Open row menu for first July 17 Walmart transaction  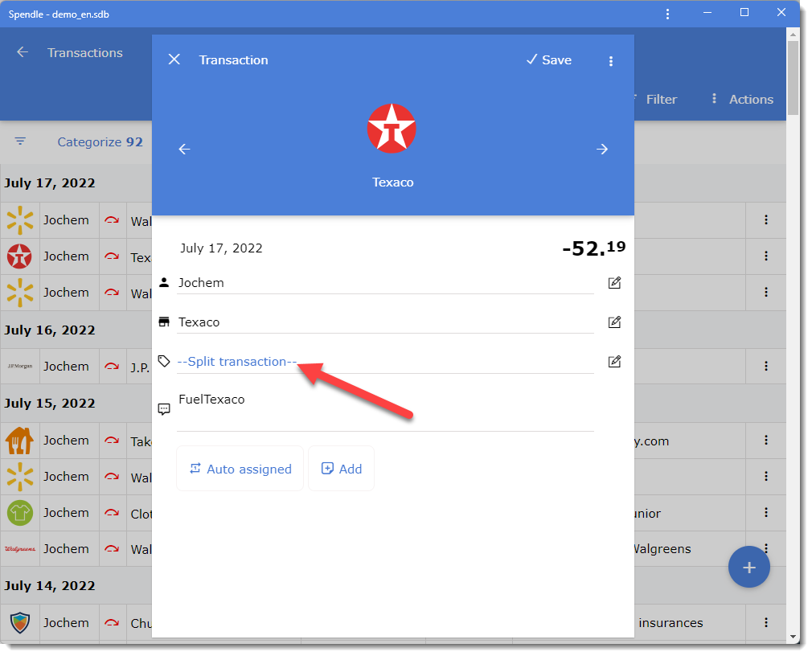click(766, 220)
